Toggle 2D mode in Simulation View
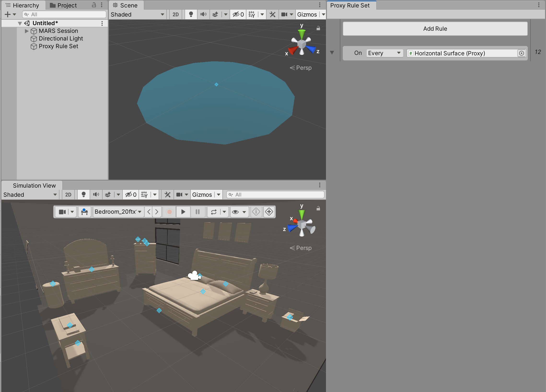Screen dimensions: 546x392 click(68, 194)
